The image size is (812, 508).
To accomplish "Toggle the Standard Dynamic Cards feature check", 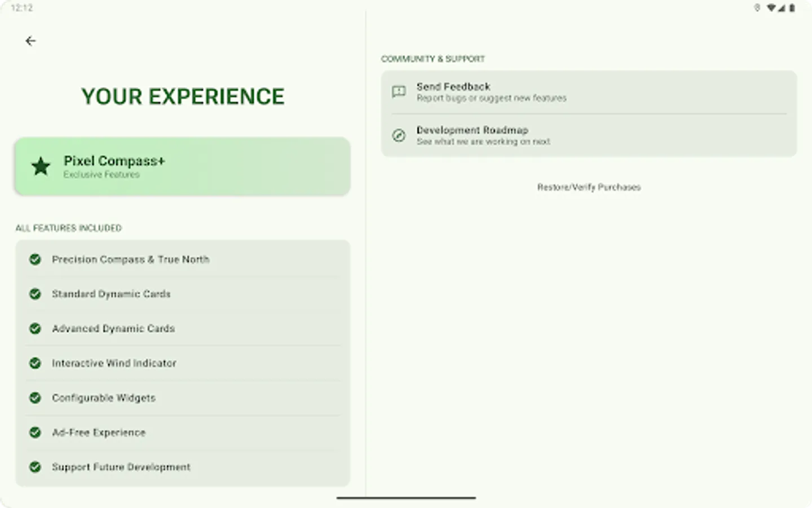I will [x=35, y=294].
